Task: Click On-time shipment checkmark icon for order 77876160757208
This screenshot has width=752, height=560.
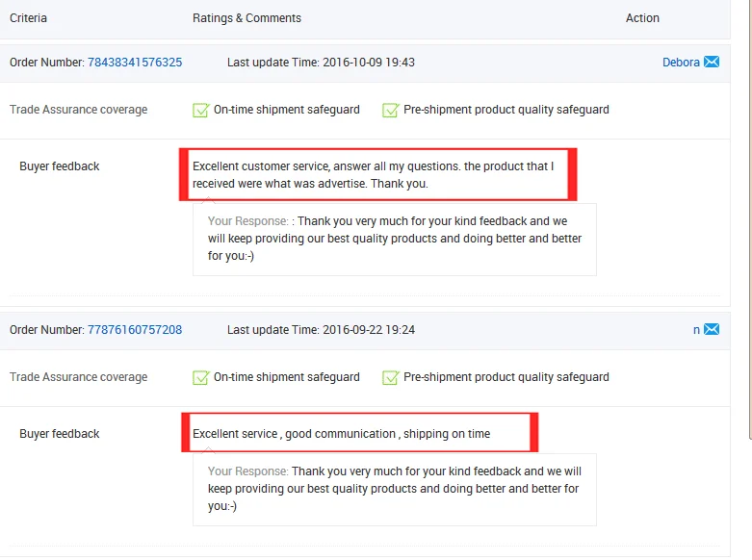Action: tap(201, 377)
